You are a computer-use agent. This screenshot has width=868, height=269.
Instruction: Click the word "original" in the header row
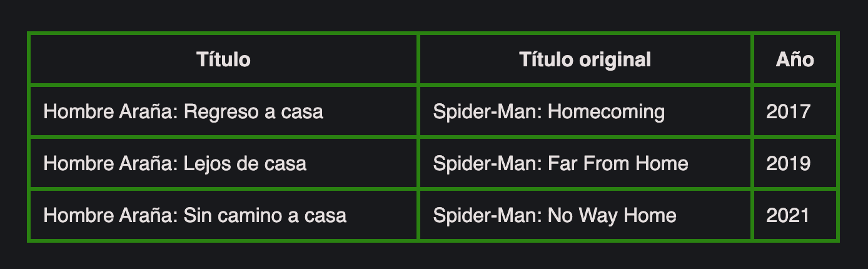click(x=615, y=60)
